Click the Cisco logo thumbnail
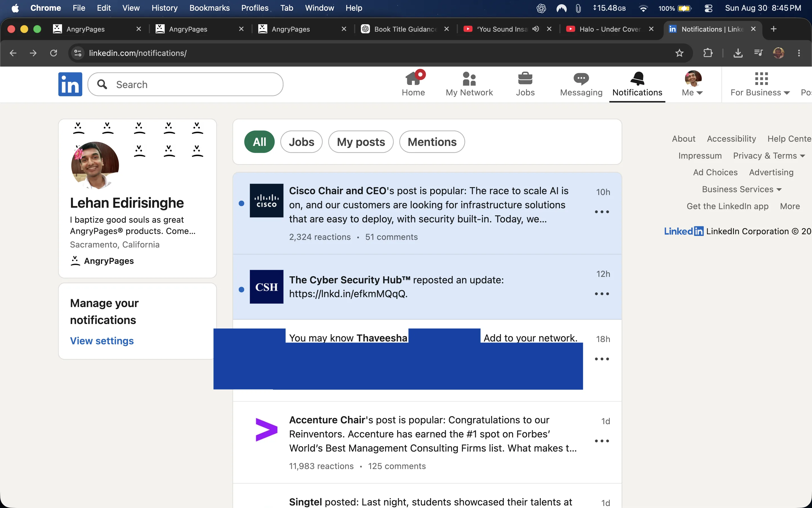 [266, 201]
